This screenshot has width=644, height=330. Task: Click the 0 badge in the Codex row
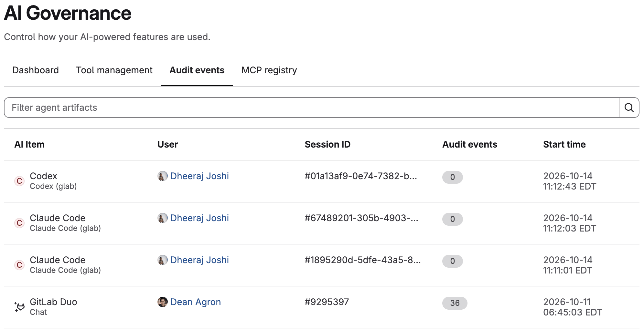coord(452,177)
